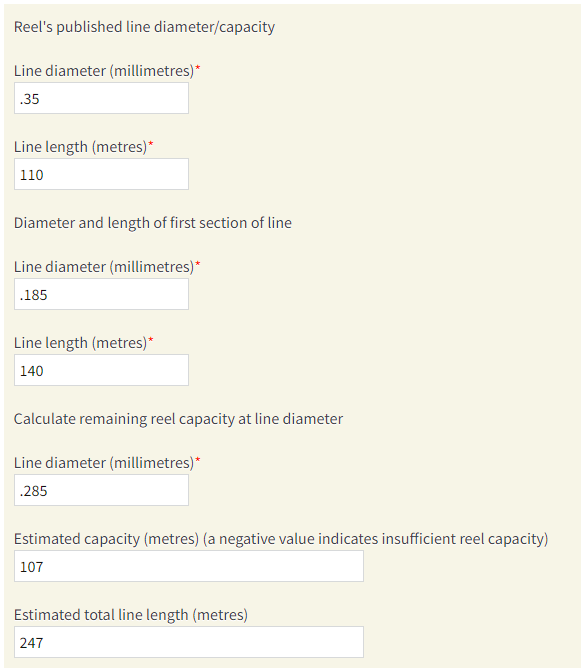The image size is (581, 671).
Task: Select the Estimated total line length field showing 247
Action: [189, 642]
